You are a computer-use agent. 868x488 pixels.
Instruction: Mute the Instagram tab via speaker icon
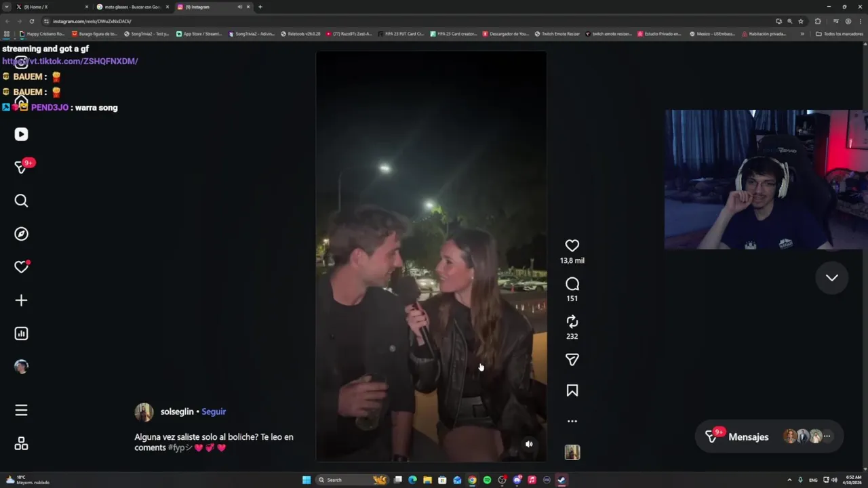[239, 7]
